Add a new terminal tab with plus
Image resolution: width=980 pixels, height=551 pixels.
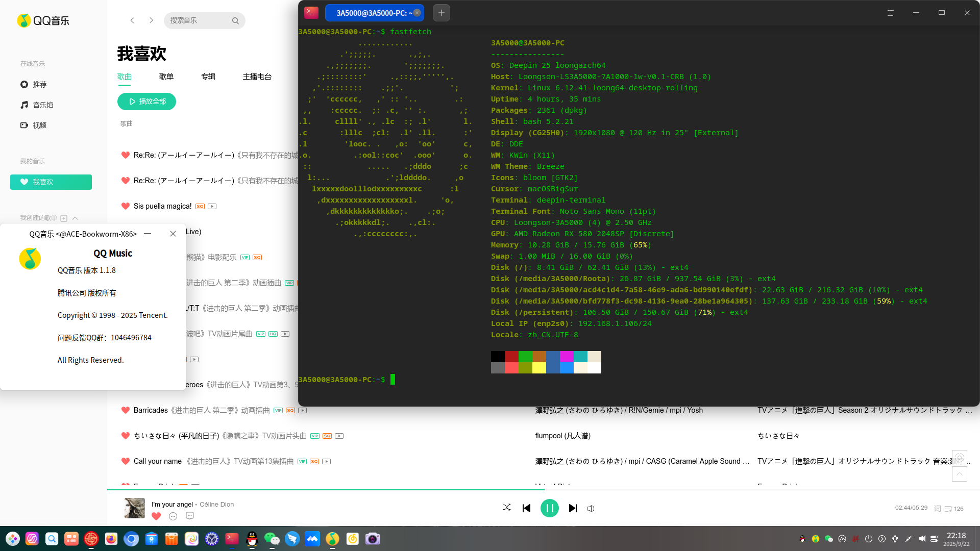pos(442,13)
